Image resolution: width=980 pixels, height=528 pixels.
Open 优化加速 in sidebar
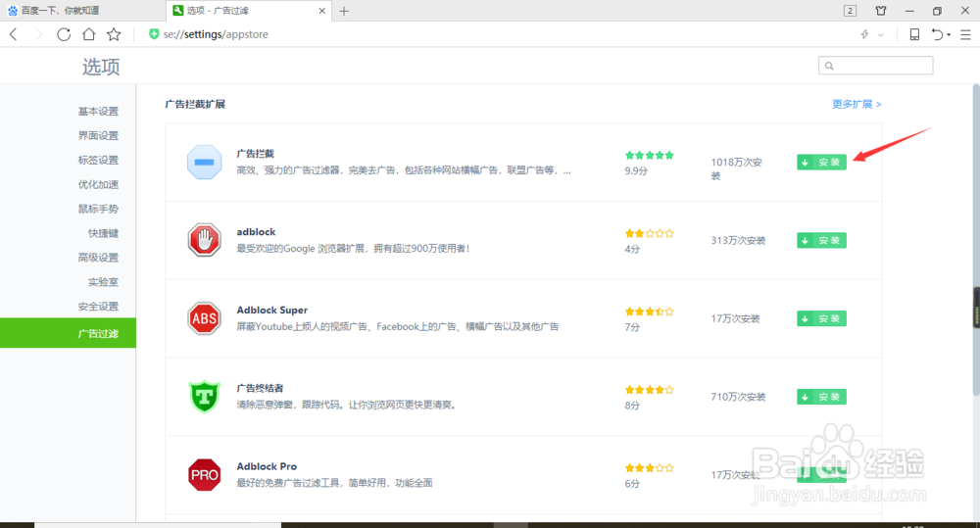click(98, 184)
